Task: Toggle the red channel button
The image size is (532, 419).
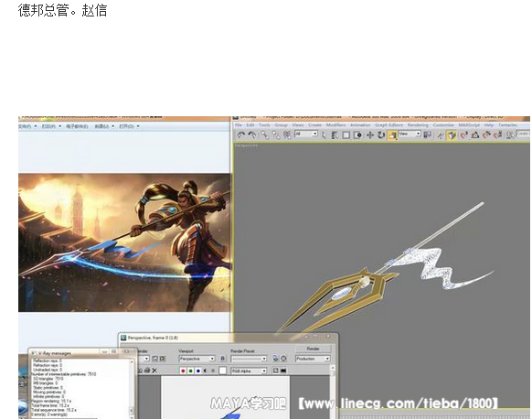Action: (183, 371)
